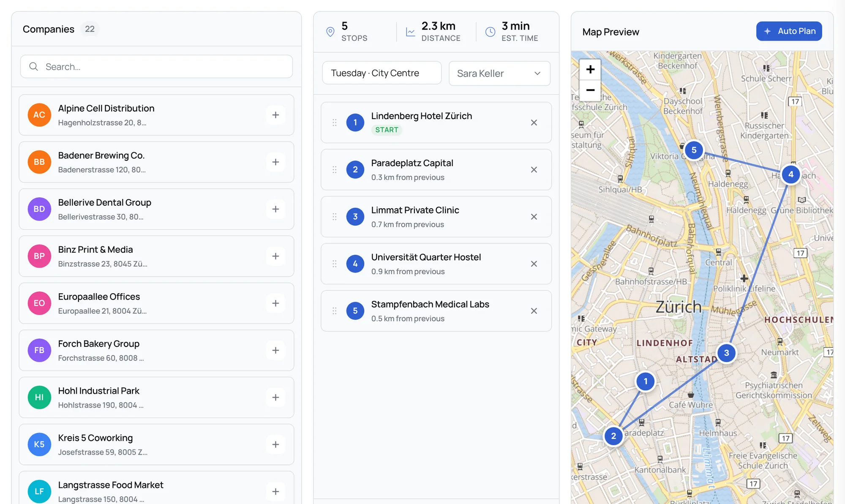Click the stops location pin icon
This screenshot has height=504, width=845.
pos(330,32)
